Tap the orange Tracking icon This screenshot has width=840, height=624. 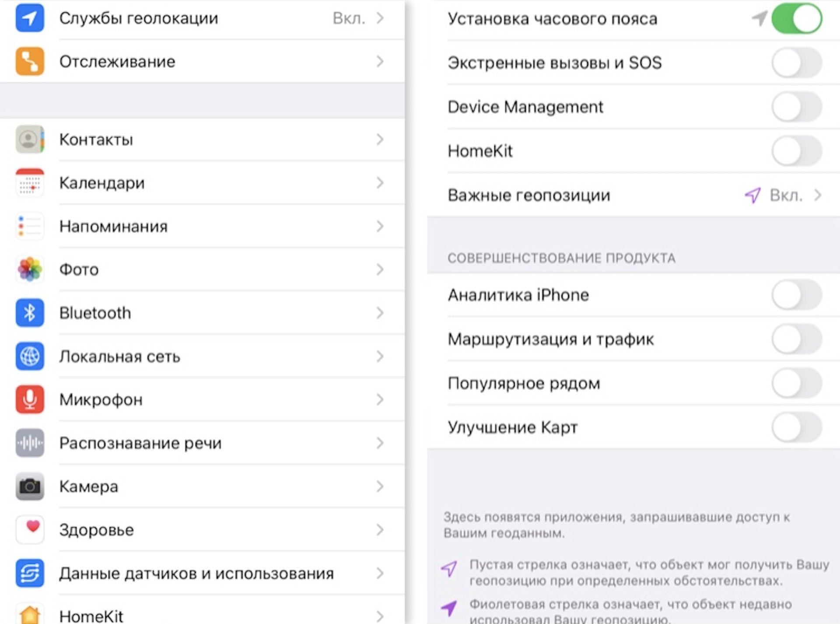[30, 61]
